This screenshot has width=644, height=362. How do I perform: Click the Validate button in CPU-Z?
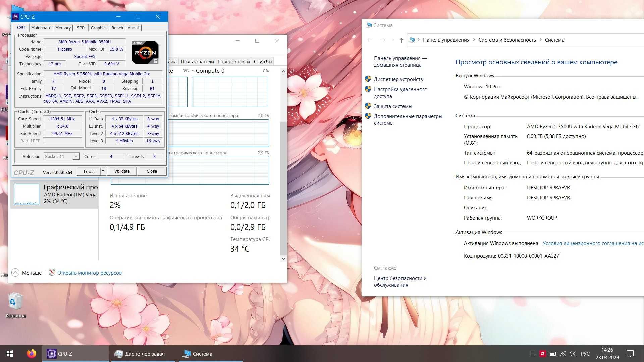pyautogui.click(x=122, y=171)
